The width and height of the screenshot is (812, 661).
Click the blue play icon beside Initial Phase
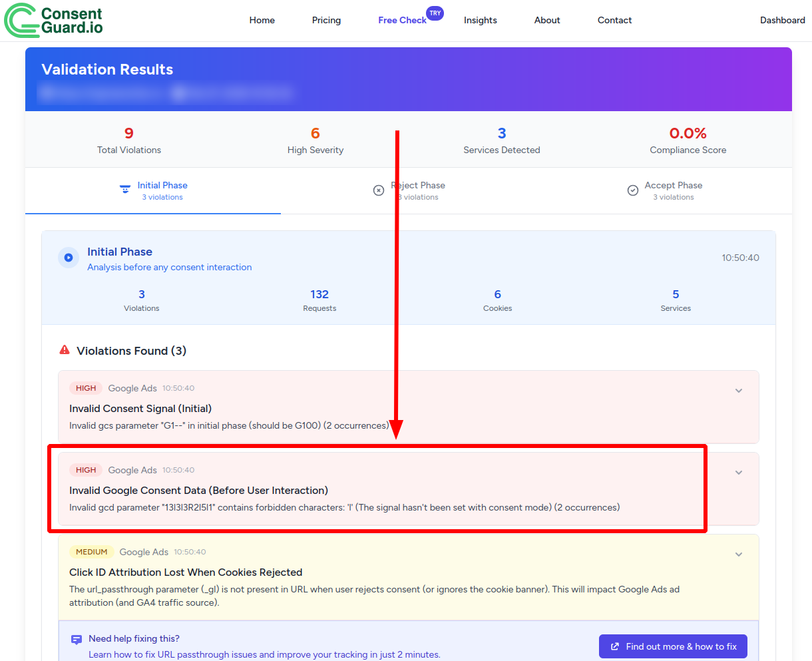click(69, 258)
